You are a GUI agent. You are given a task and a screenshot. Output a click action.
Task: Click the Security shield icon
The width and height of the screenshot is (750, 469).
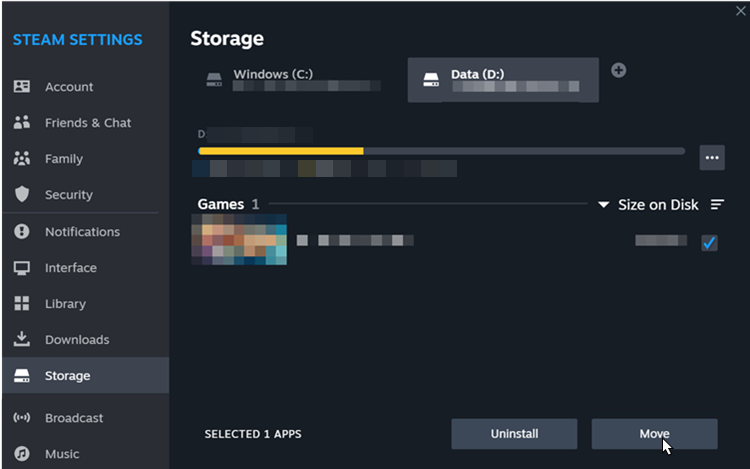[x=22, y=194]
